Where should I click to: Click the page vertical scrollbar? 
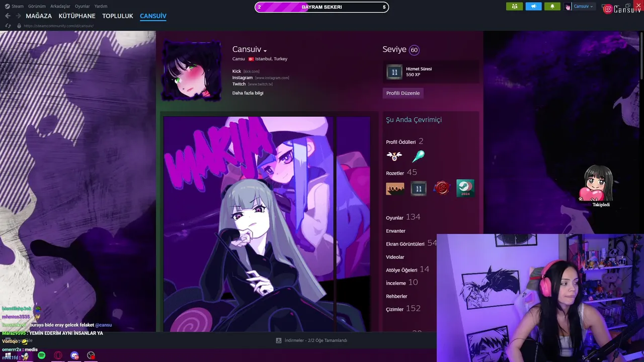tap(640, 55)
